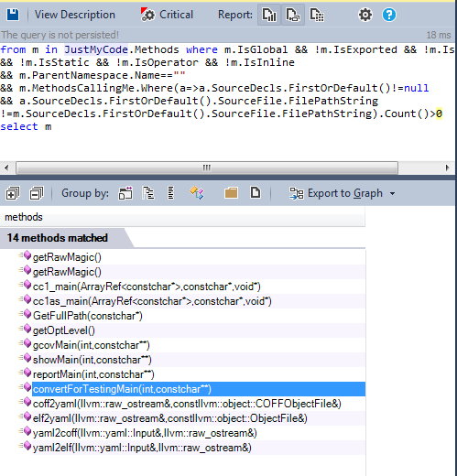Image resolution: width=457 pixels, height=476 pixels.
Task: Select the gcovMain(int,constchar**) result
Action: click(92, 345)
